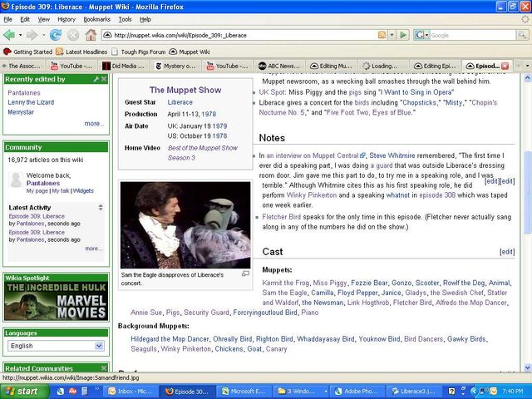
Task: Open the My talk link
Action: click(x=61, y=190)
